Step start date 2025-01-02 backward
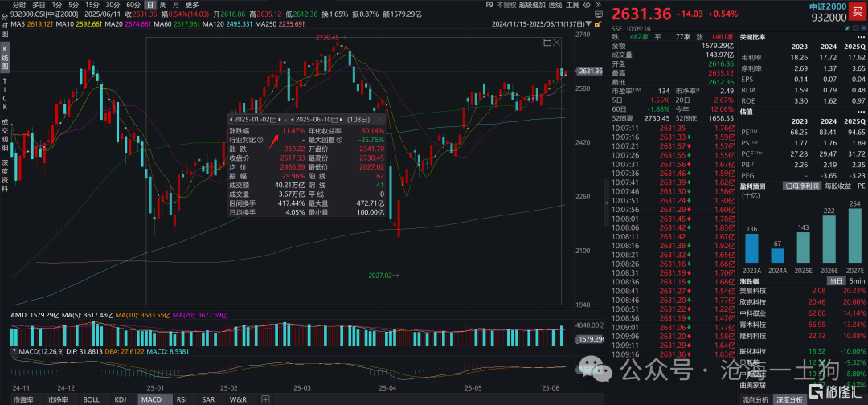The height and width of the screenshot is (405, 868). (x=231, y=119)
